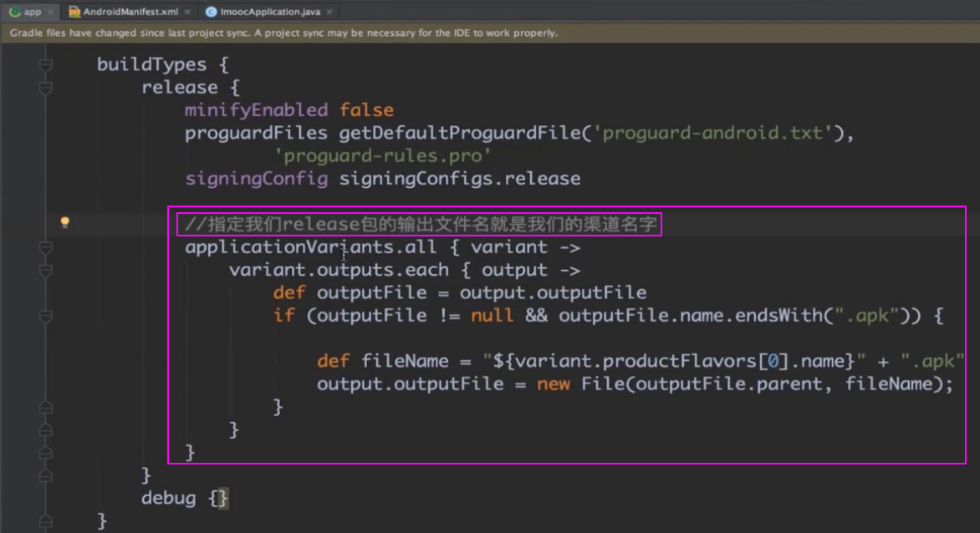Click fold end marker of outputs.each closure
This screenshot has height=533, width=980.
(x=46, y=430)
